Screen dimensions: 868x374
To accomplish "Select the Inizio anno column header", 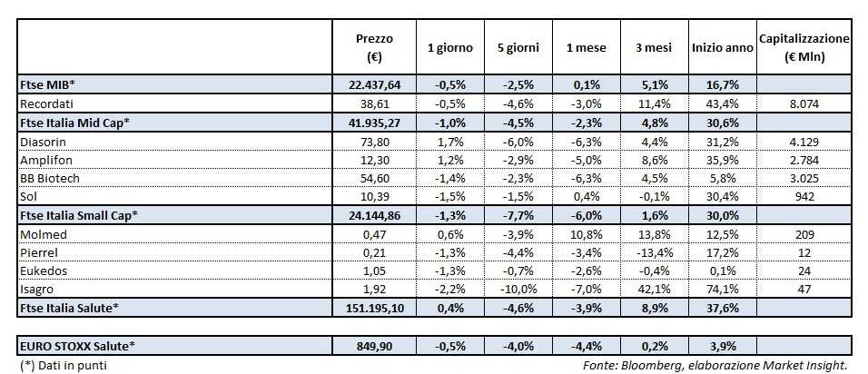I will pos(723,48).
